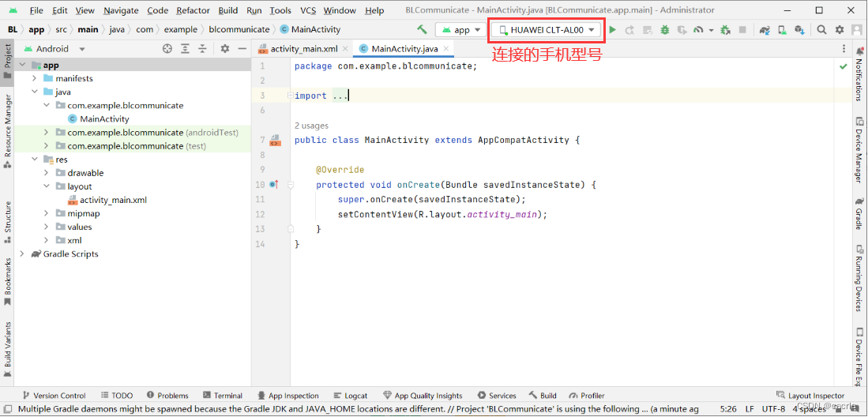Open the Logcat tool window
Screen dimensions: 868x417
tap(351, 396)
